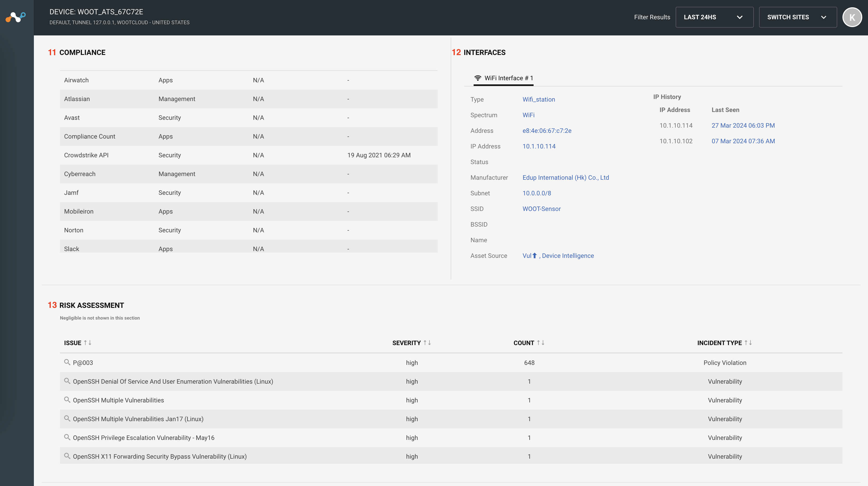Screen dimensions: 868x486
Task: Click MAC address e8:4e:06:67:c7:2e
Action: [x=547, y=131]
